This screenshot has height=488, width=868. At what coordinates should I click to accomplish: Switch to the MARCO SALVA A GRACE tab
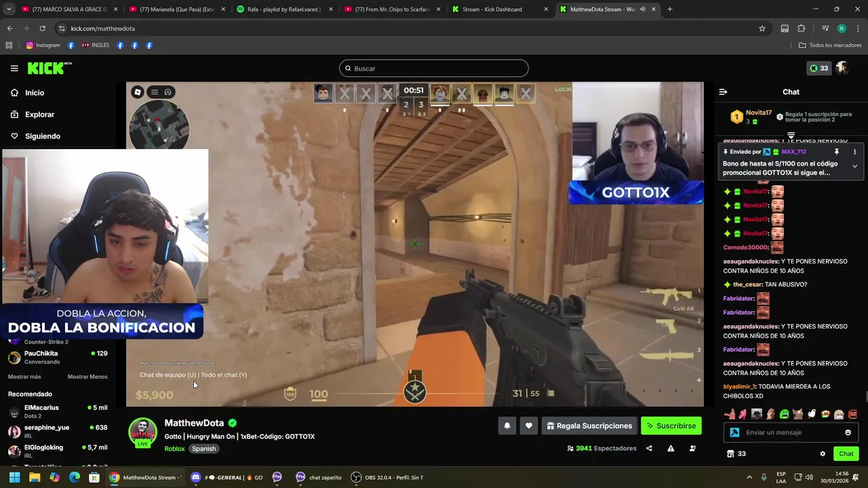(x=68, y=9)
